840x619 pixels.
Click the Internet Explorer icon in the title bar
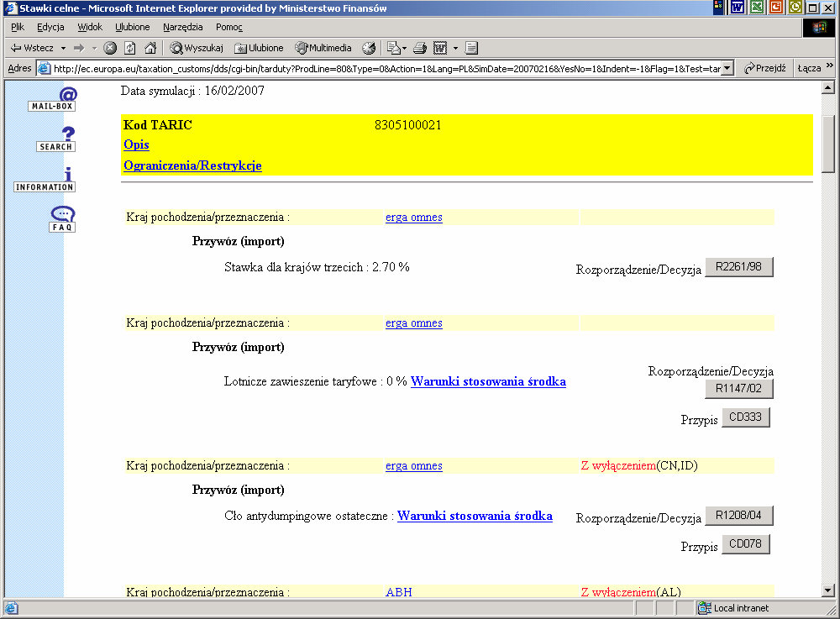click(11, 8)
